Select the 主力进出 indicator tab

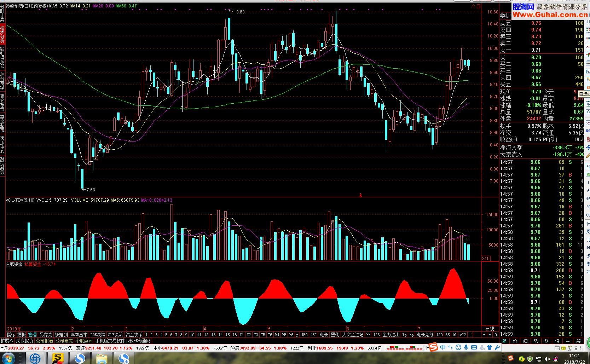391,334
